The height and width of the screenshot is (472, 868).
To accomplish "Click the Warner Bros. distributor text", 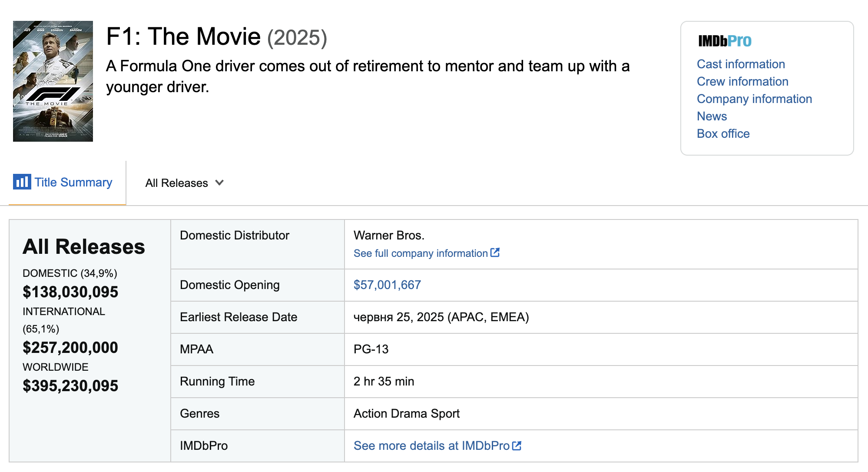I will [x=389, y=236].
